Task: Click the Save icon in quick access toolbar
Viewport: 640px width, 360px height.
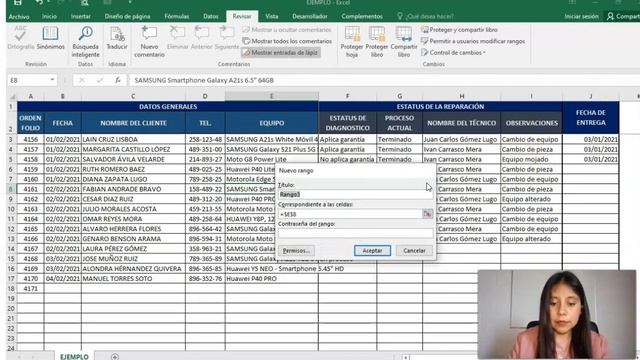Action: point(18,2)
